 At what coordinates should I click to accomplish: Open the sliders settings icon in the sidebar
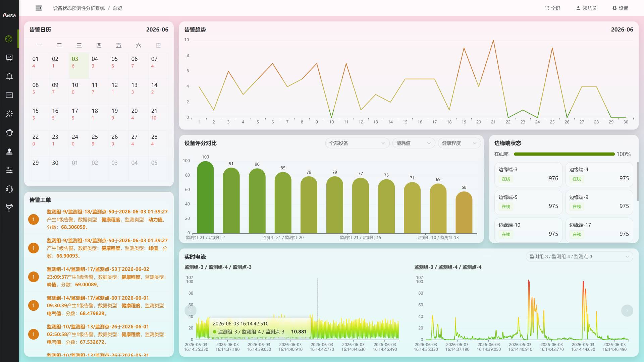pos(9,170)
